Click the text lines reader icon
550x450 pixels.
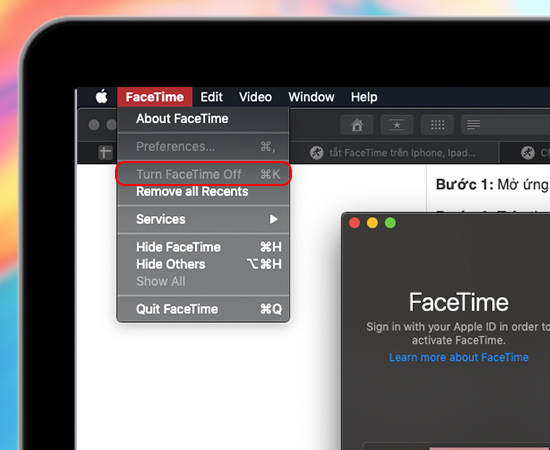tap(473, 125)
